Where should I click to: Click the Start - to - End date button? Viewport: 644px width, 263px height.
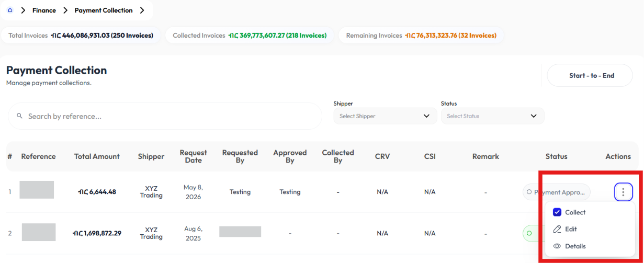pyautogui.click(x=590, y=75)
